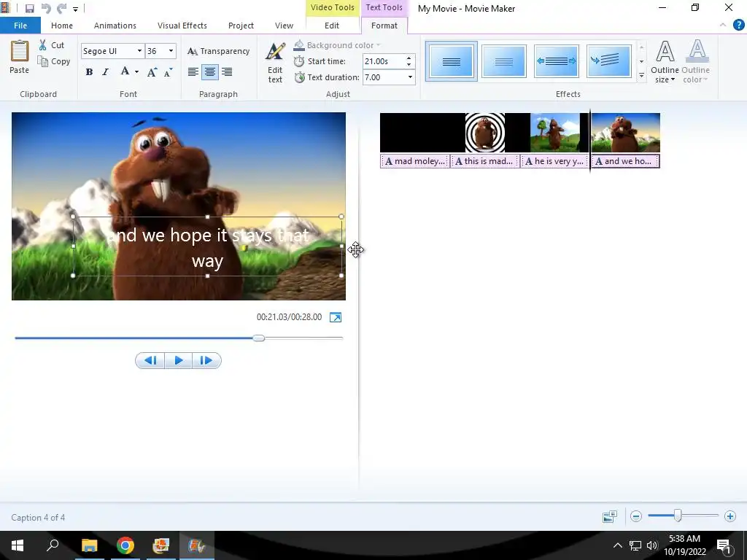The width and height of the screenshot is (747, 560).
Task: Click the Background color option
Action: (x=337, y=45)
